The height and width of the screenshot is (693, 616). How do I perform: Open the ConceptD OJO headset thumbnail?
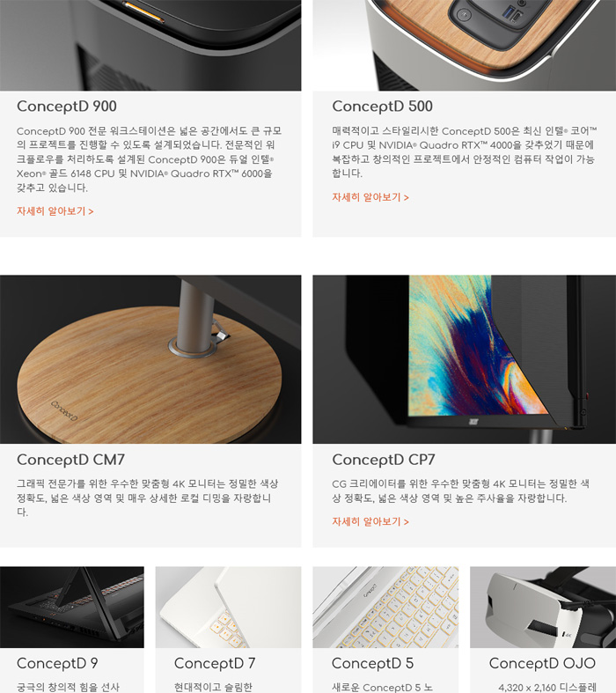pos(543,608)
